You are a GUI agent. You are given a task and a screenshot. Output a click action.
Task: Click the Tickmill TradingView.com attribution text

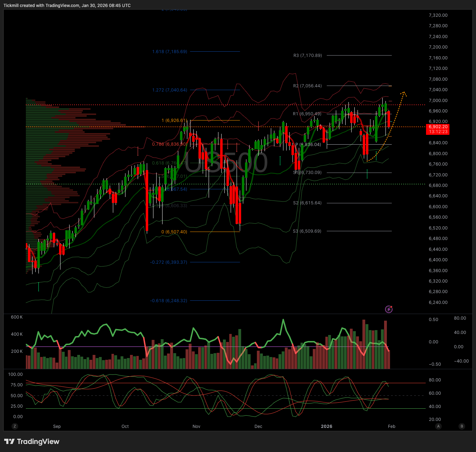tap(67, 6)
